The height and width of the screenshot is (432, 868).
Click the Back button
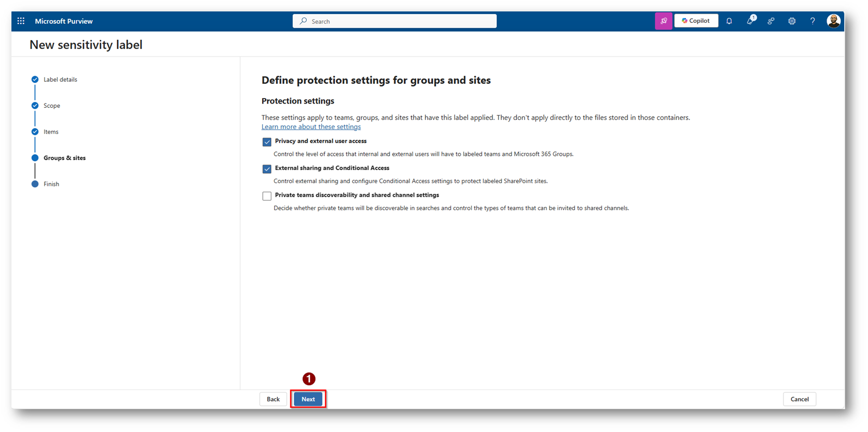tap(273, 399)
